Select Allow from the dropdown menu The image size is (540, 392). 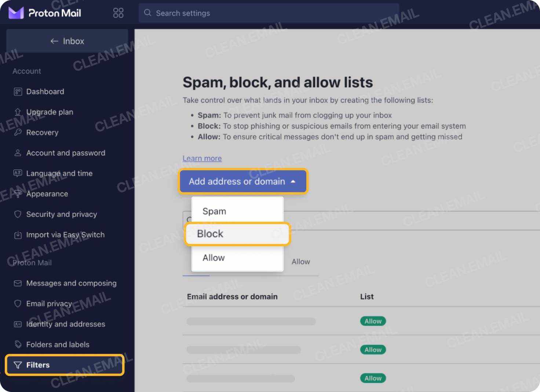213,257
